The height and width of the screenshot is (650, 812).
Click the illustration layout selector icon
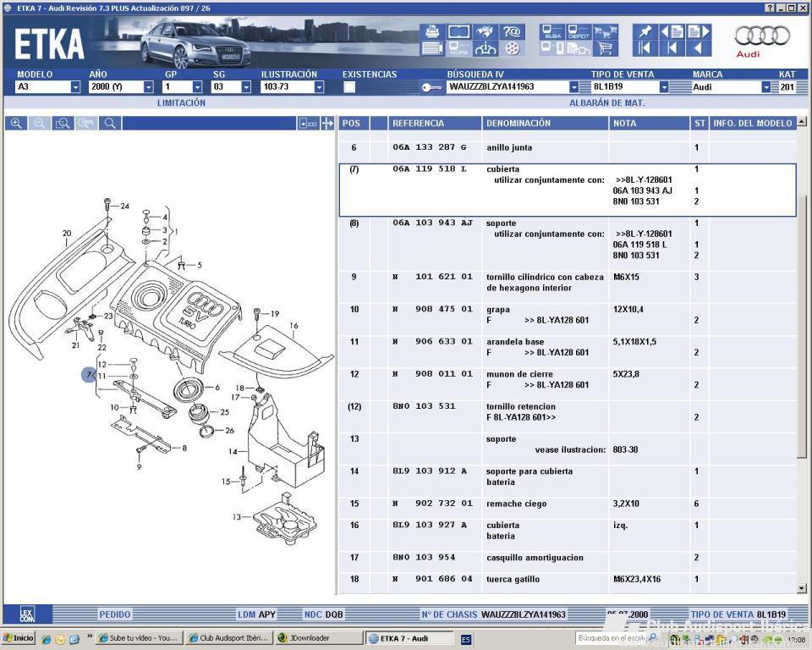pyautogui.click(x=308, y=124)
